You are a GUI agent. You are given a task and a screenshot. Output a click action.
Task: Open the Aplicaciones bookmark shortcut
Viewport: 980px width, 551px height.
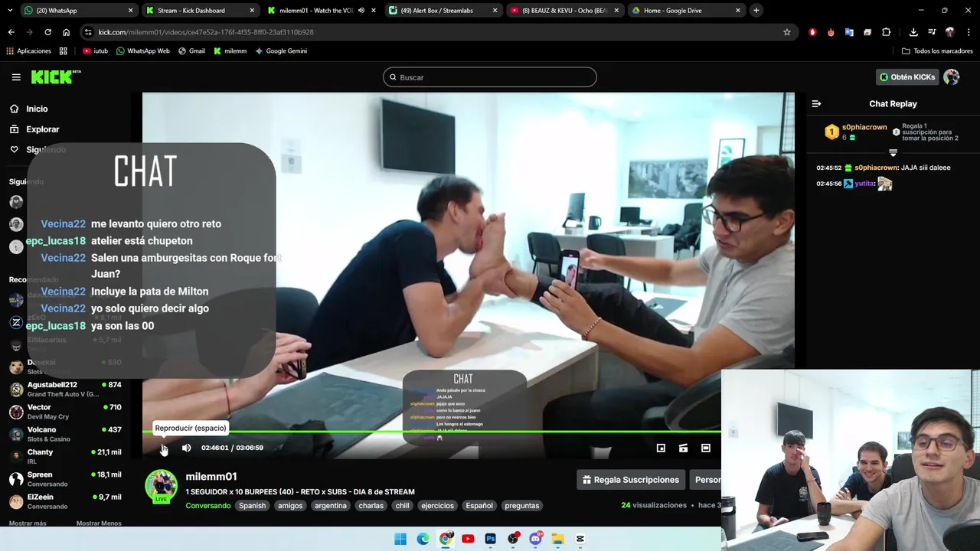click(28, 51)
